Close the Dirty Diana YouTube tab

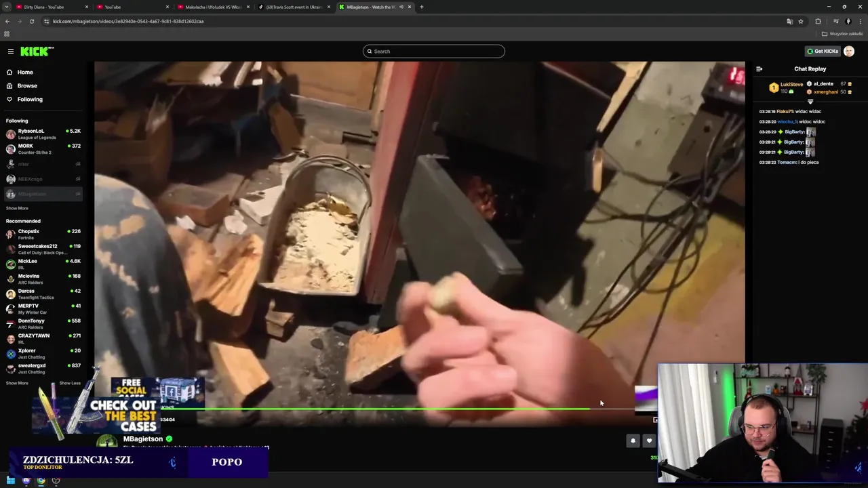point(87,7)
